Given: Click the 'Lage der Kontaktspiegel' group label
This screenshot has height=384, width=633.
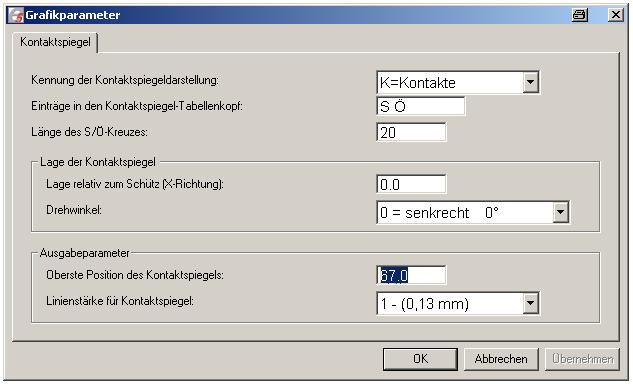Looking at the screenshot, I should 98,162.
